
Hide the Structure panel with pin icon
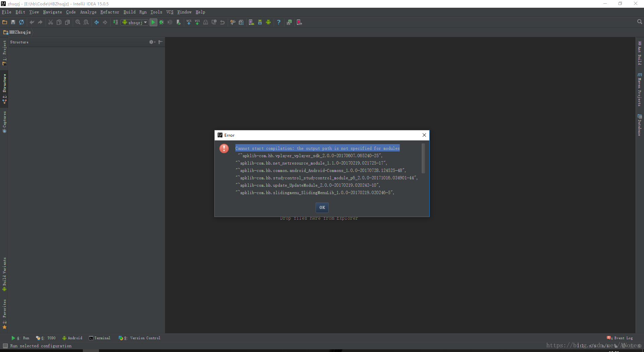tap(161, 42)
